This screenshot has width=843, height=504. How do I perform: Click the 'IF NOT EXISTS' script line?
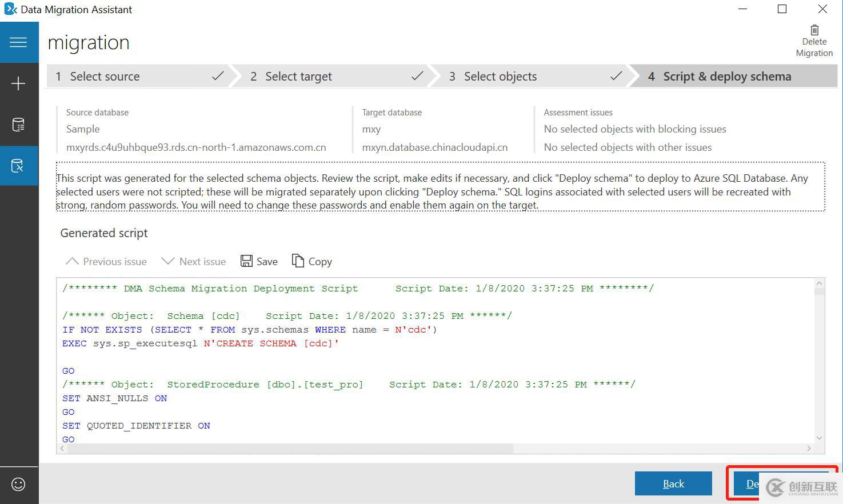click(x=250, y=330)
